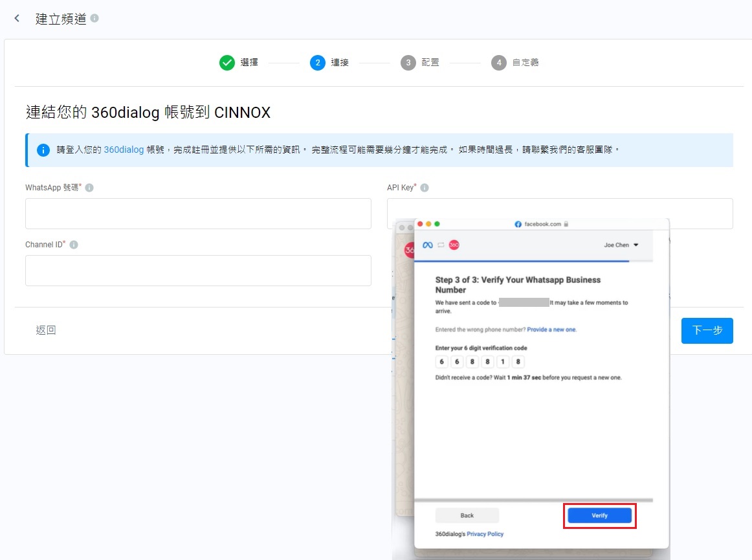Show the WhatsApp 號碼 info tooltip icon
752x560 pixels.
pyautogui.click(x=89, y=188)
